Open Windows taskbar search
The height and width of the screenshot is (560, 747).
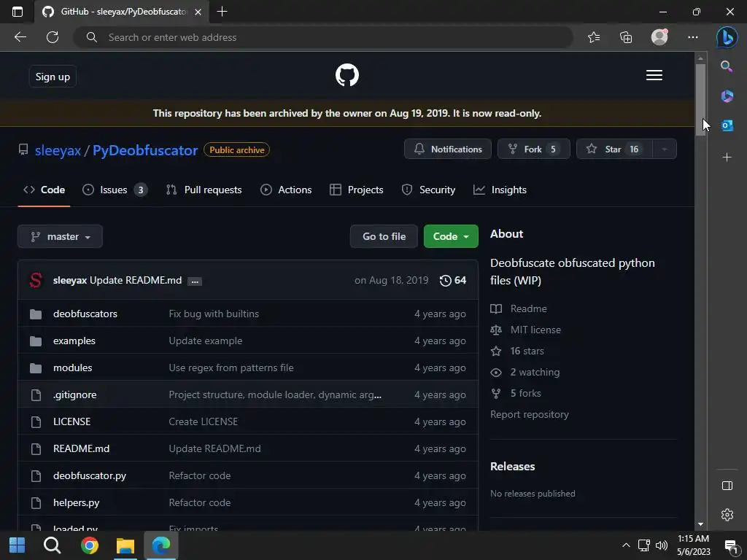pos(52,545)
